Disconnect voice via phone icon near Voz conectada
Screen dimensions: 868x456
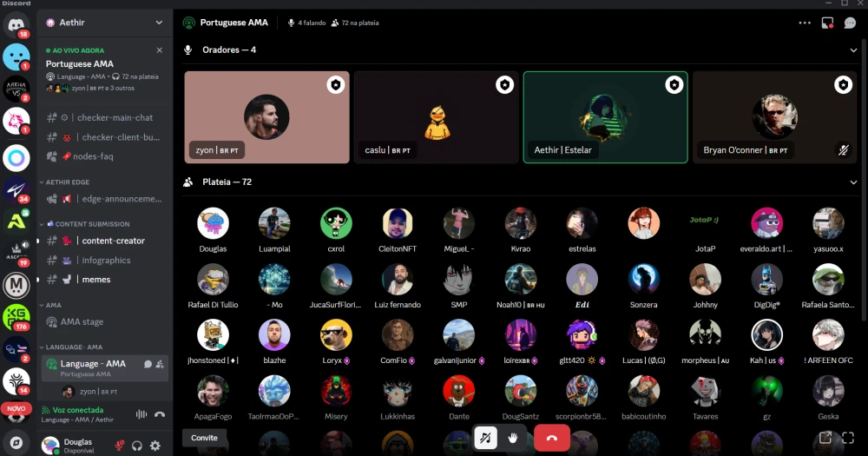[x=160, y=414]
